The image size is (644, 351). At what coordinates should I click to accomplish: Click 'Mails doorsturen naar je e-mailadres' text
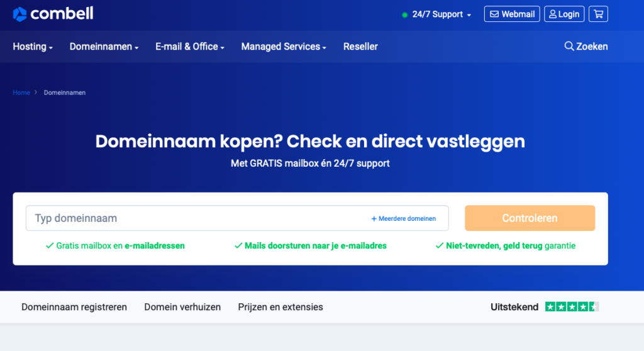tap(311, 246)
